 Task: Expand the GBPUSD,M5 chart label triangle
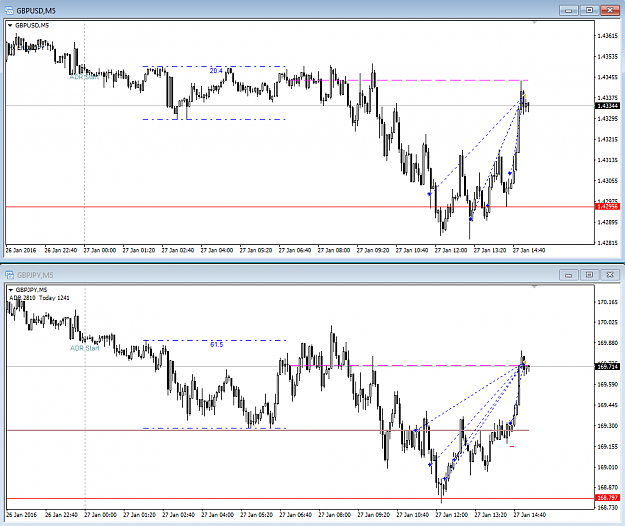[10, 26]
